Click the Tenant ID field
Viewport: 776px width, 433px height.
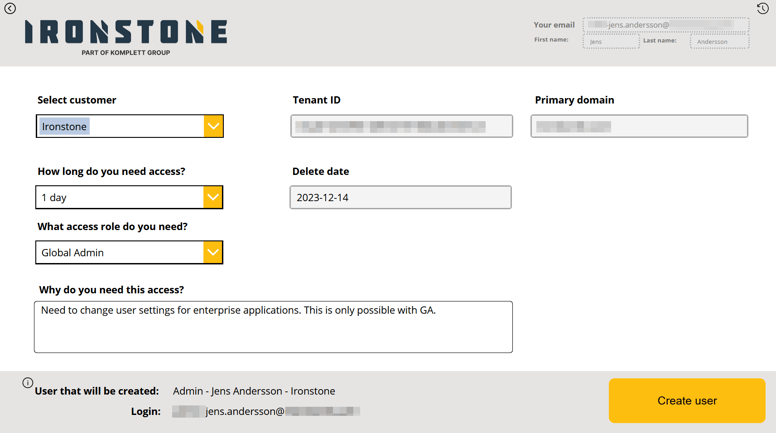click(401, 126)
